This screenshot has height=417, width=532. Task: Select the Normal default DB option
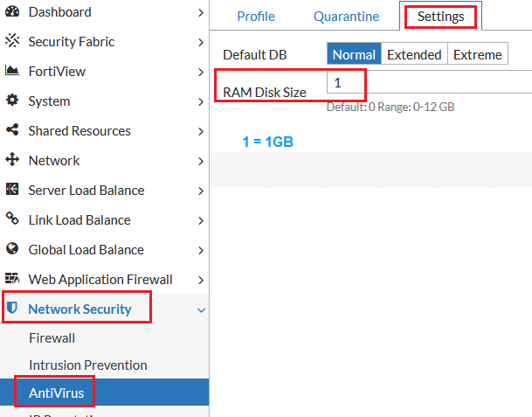tap(354, 54)
